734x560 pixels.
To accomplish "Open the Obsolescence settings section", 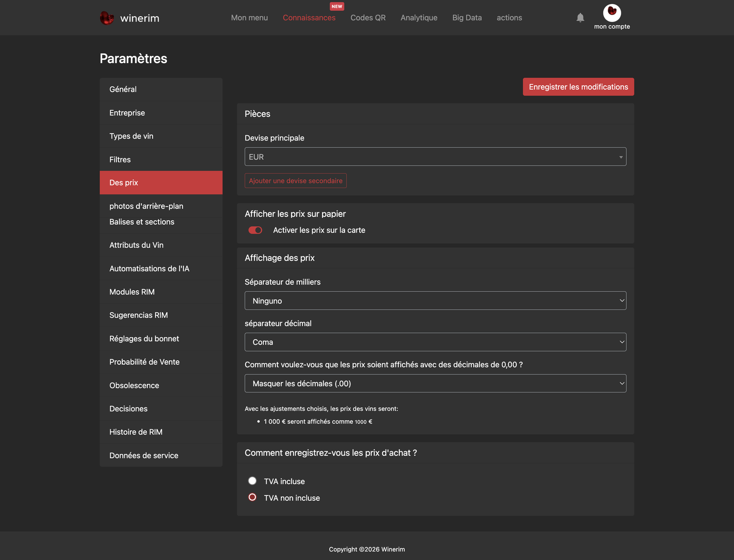I will point(161,385).
